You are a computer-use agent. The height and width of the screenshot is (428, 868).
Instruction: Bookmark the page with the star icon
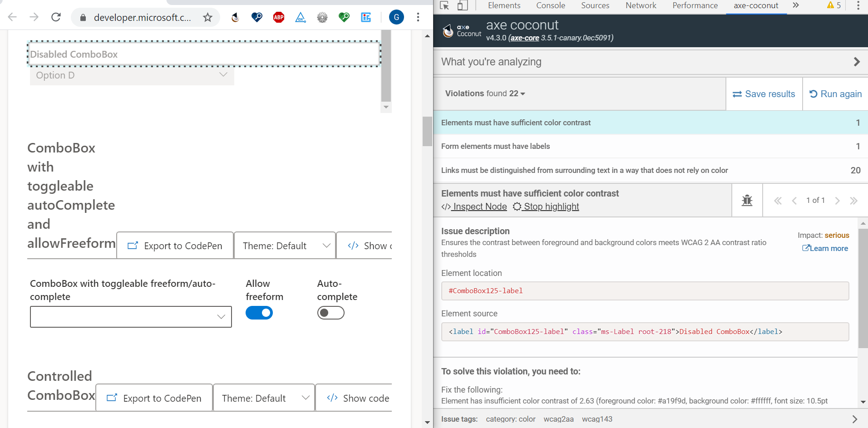(x=207, y=17)
